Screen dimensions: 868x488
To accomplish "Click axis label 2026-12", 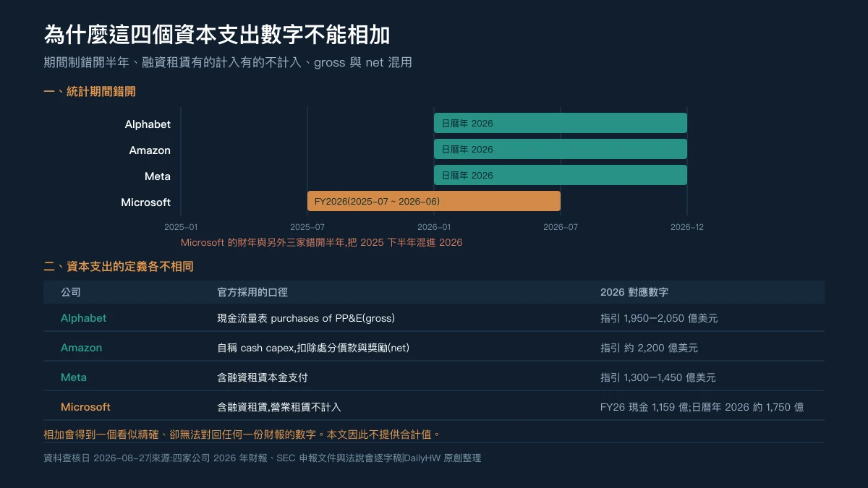I will [x=687, y=227].
